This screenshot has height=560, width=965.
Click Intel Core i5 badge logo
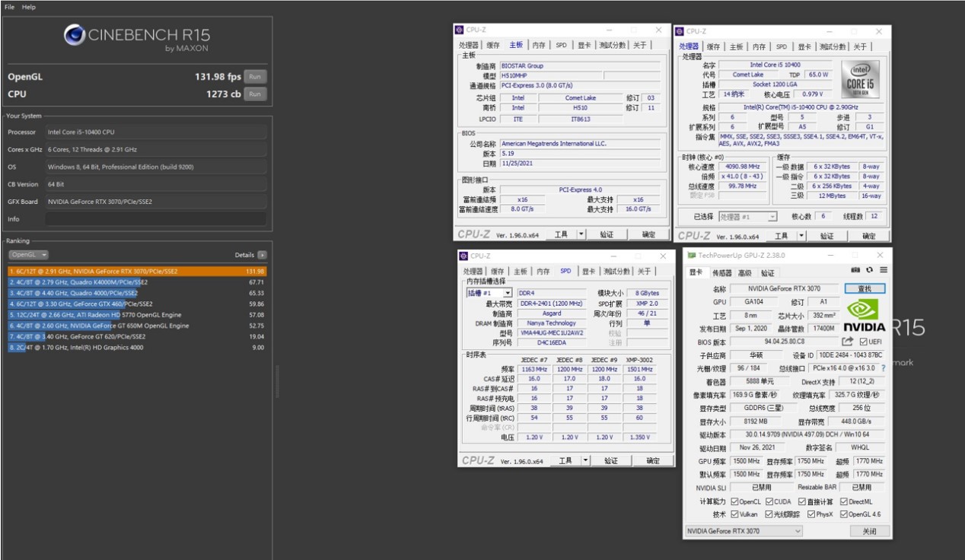pos(859,78)
